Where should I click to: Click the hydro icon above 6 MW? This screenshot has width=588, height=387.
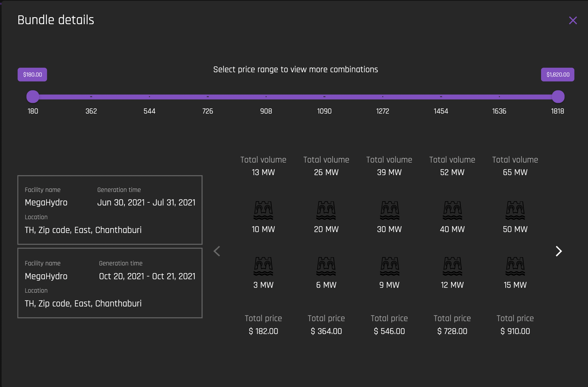click(x=326, y=266)
